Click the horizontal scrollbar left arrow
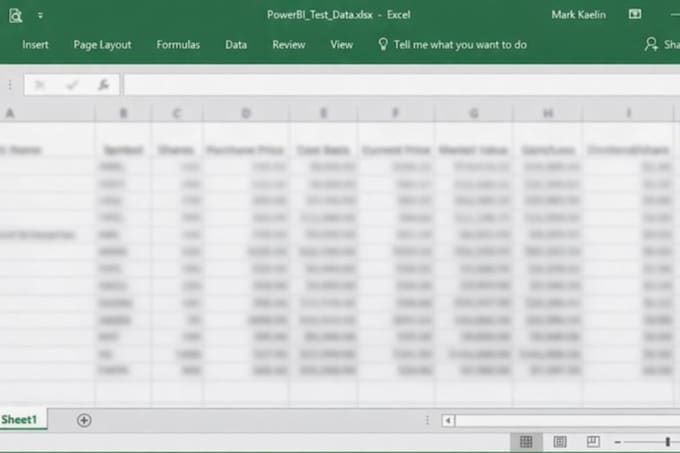This screenshot has height=453, width=680. click(x=448, y=420)
